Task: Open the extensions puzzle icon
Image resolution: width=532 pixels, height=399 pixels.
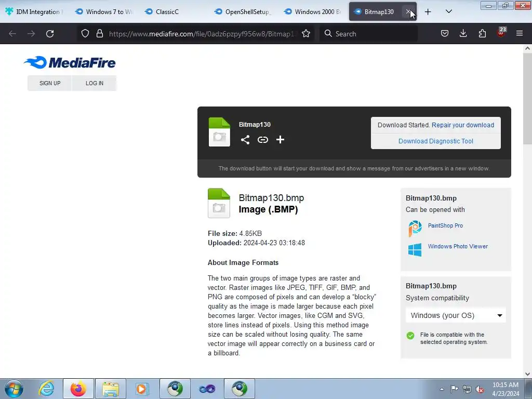Action: pyautogui.click(x=482, y=33)
